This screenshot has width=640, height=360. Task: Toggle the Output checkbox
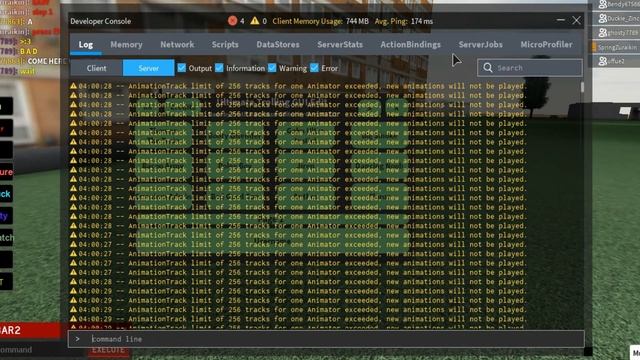pyautogui.click(x=182, y=68)
